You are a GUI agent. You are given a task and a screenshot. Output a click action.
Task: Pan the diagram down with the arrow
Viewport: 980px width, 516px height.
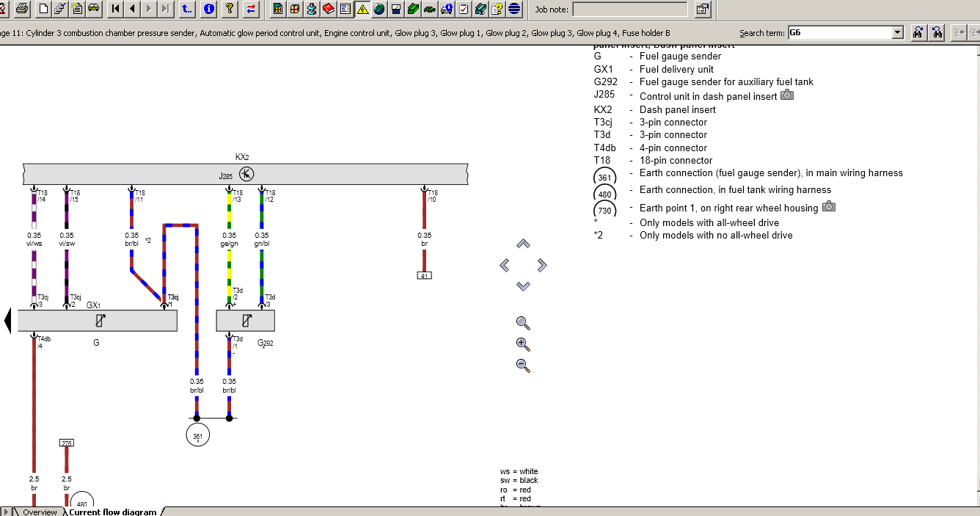point(523,286)
